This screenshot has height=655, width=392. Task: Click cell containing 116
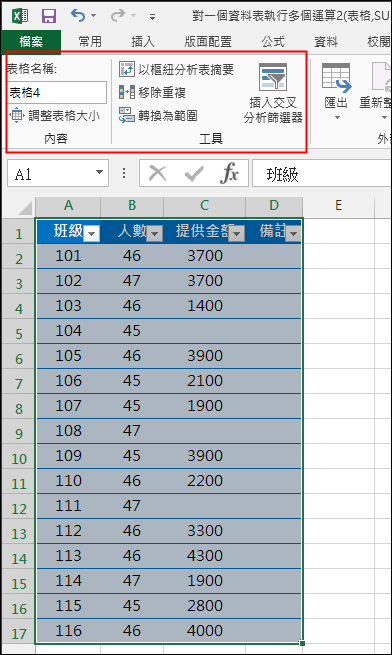[68, 631]
